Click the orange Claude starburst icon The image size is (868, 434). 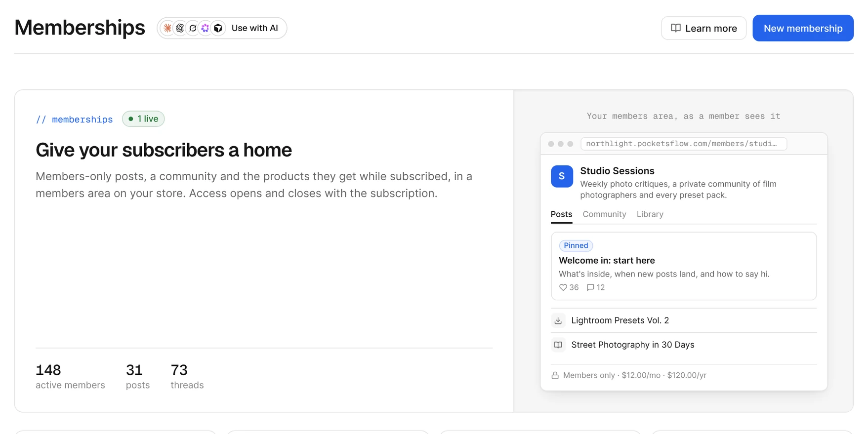pos(167,28)
